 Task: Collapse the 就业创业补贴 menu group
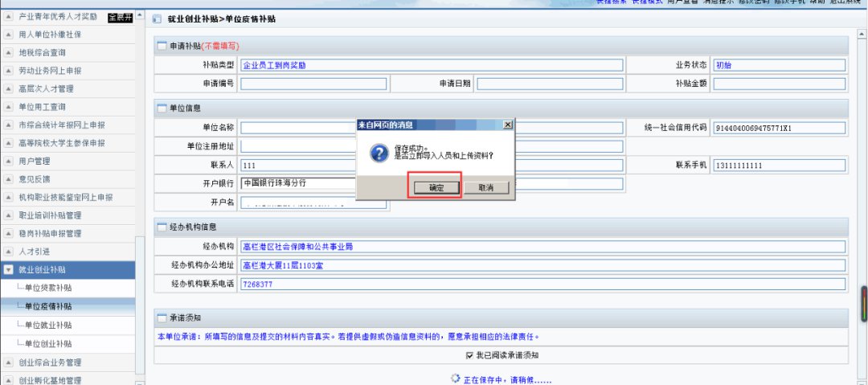(x=9, y=270)
